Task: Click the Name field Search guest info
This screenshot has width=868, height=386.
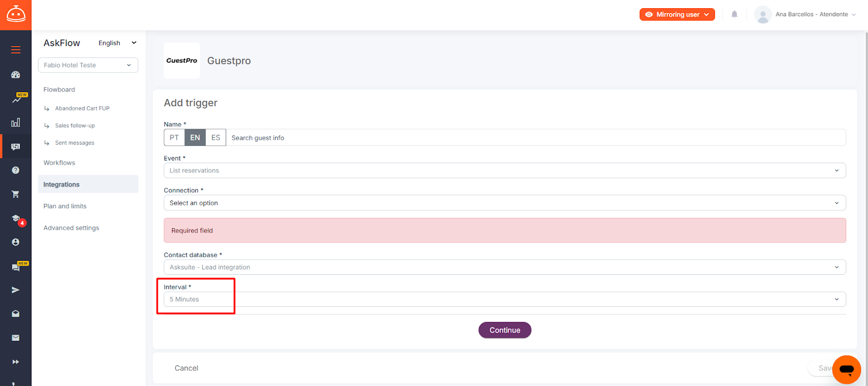Action: click(x=535, y=138)
